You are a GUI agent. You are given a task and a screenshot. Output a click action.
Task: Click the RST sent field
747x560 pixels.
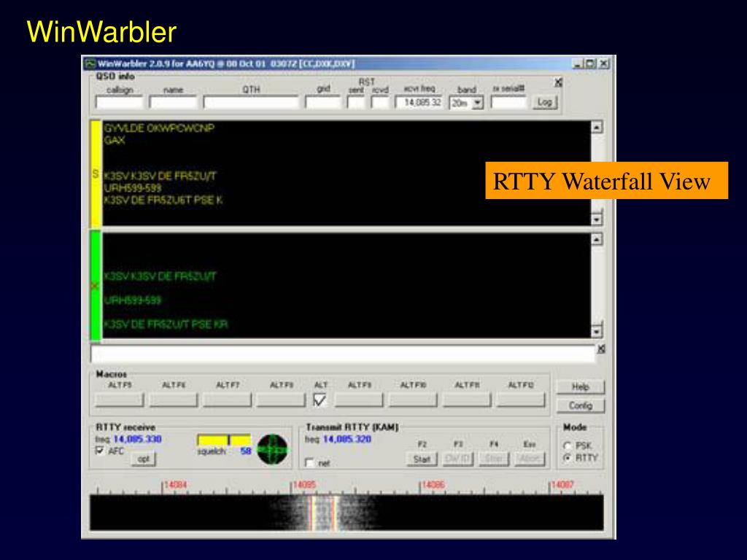[x=356, y=102]
